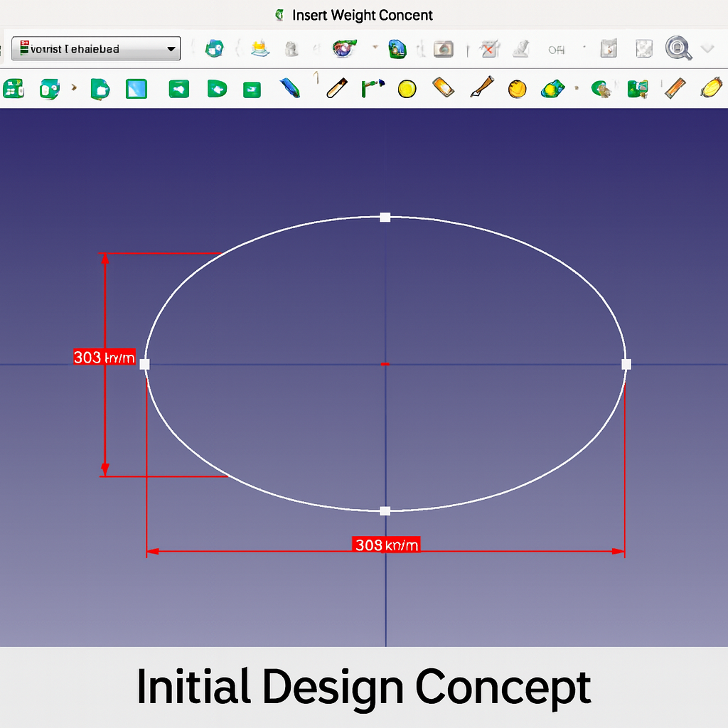
Task: Expand the chevron beside the zoom tool
Action: point(706,49)
